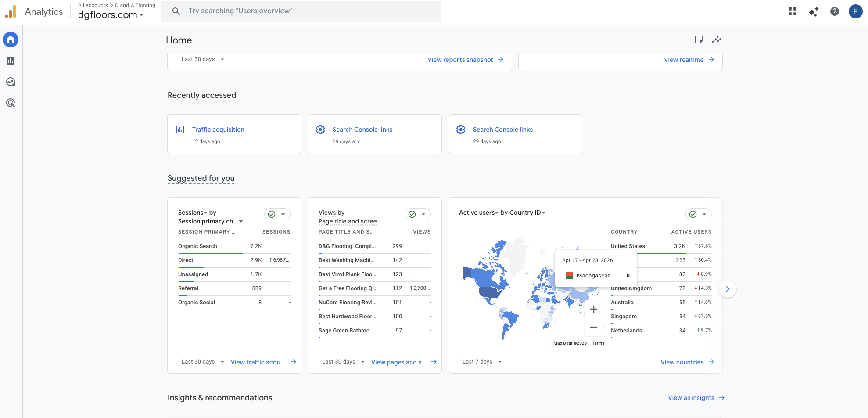Image resolution: width=868 pixels, height=418 pixels.
Task: Click the Users overview search bar
Action: coord(301,11)
